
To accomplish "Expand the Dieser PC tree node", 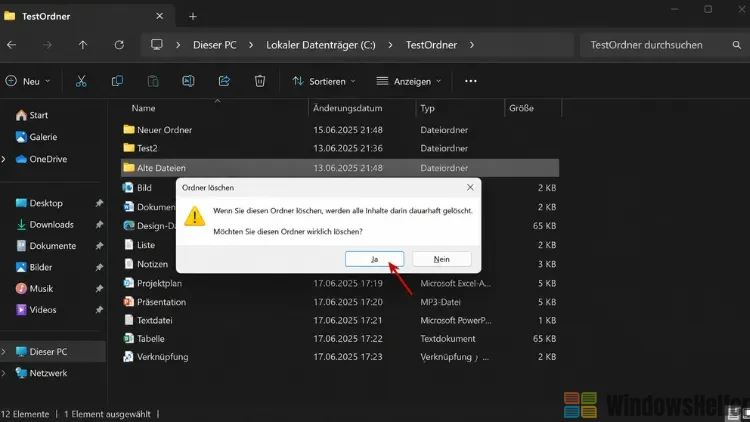I will pos(4,352).
